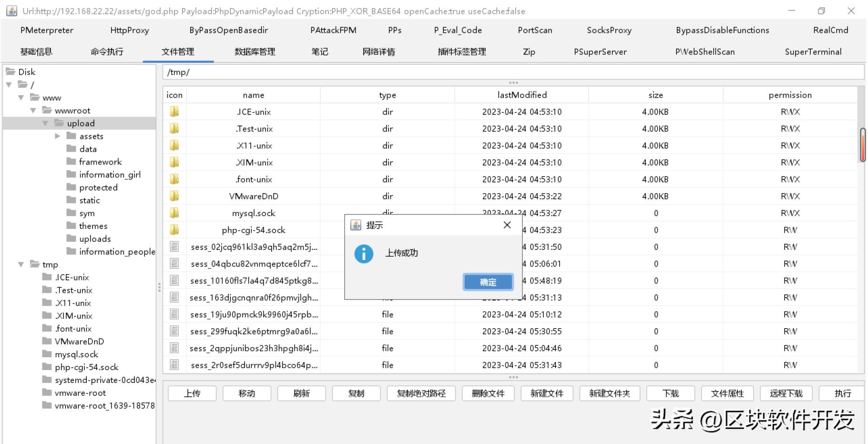
Task: Click the folder icon next to .ICE-unix in table
Action: [174, 112]
